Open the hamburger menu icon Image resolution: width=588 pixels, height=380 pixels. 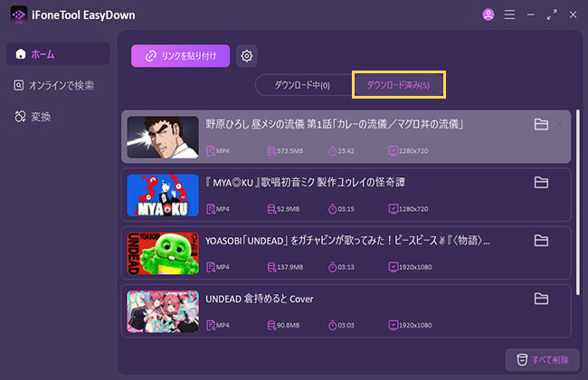[509, 15]
